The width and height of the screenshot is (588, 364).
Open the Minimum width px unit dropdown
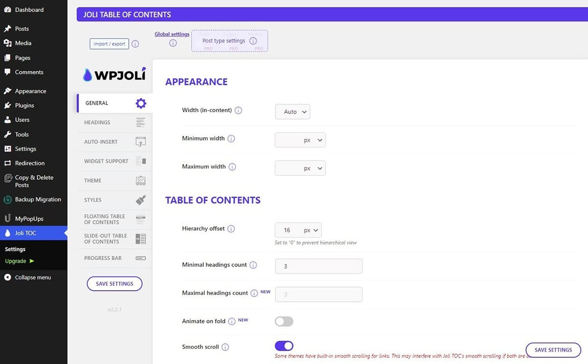[313, 140]
